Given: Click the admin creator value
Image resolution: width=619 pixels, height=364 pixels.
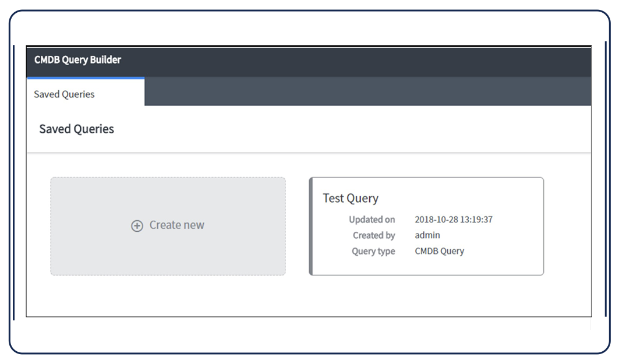Looking at the screenshot, I should [427, 235].
